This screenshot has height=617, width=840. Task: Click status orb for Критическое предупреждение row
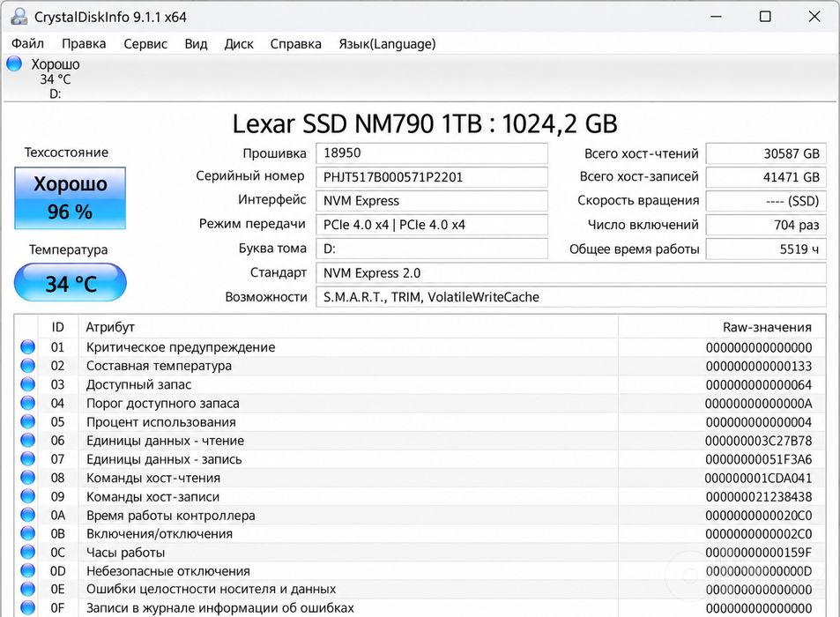click(28, 347)
